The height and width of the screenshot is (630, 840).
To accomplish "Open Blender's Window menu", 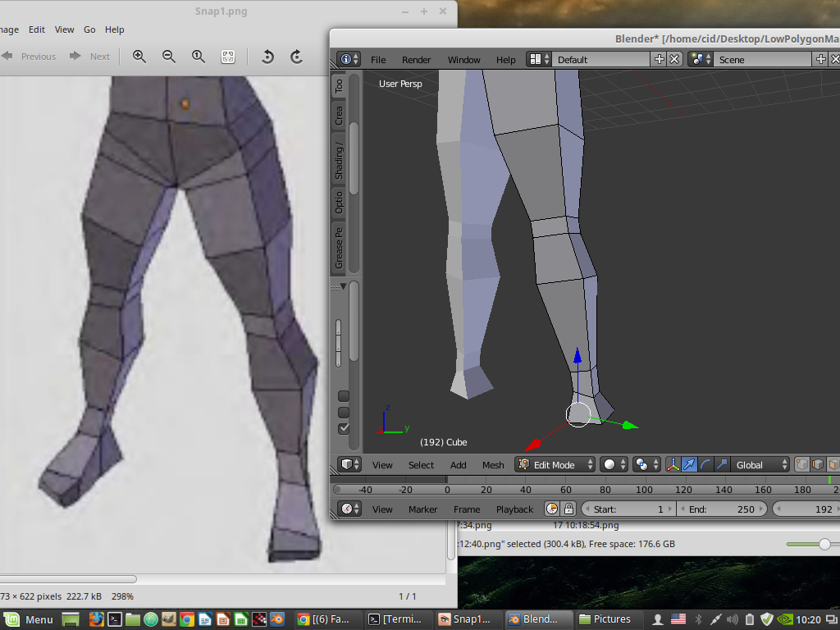I will coord(464,59).
